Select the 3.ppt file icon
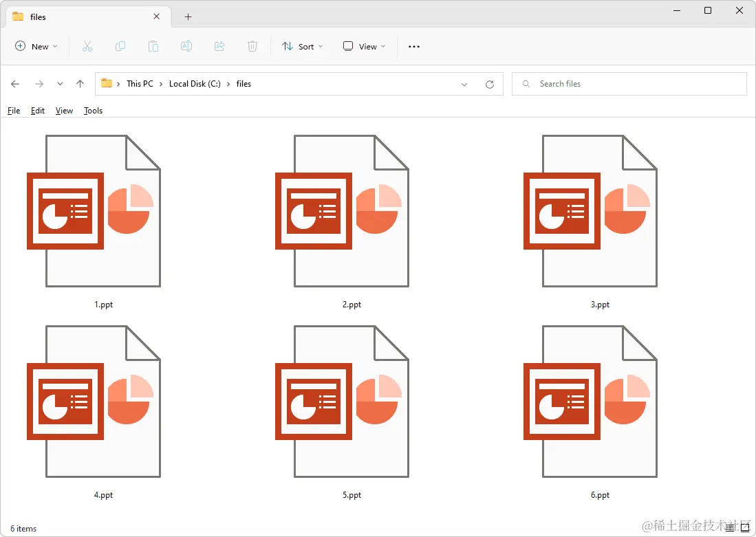This screenshot has height=537, width=756. [x=590, y=211]
